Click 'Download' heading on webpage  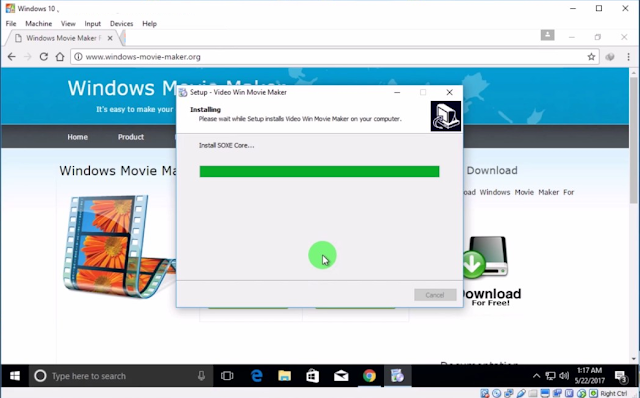(x=492, y=170)
